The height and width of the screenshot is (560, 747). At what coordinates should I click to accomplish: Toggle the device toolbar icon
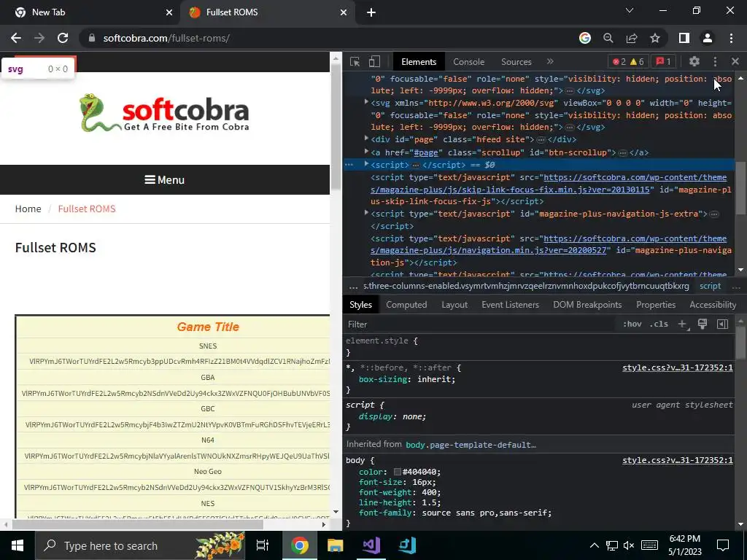click(x=374, y=62)
